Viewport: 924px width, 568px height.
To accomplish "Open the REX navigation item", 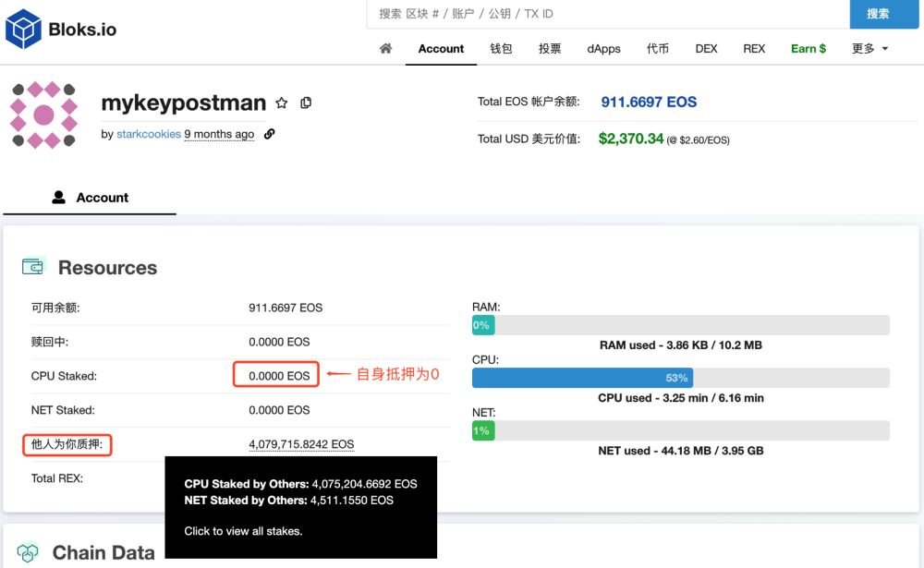I will click(754, 48).
